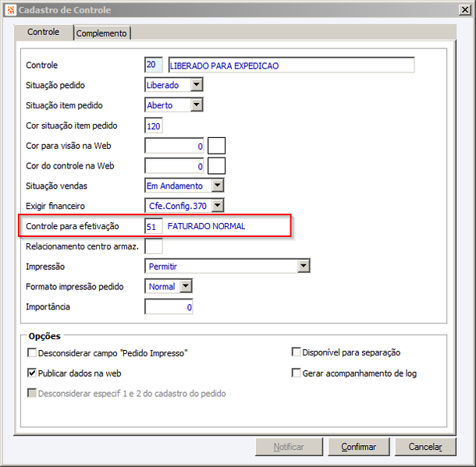Click the Cadastro de Controle window title
Screen dimensions: 476x467
tap(65, 10)
